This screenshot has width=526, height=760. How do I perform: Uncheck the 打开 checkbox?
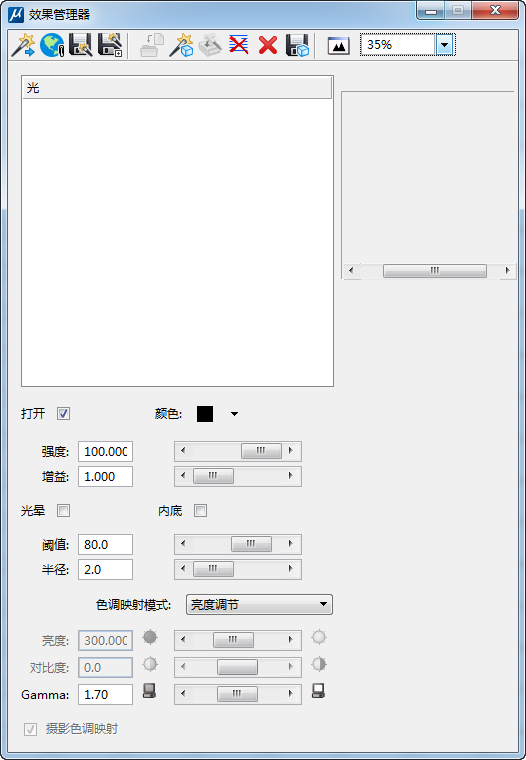pyautogui.click(x=64, y=413)
